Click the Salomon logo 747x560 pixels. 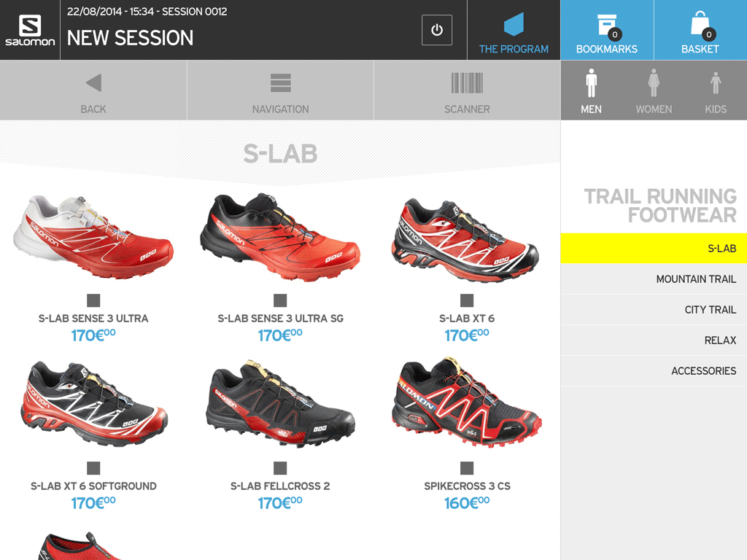tap(30, 30)
